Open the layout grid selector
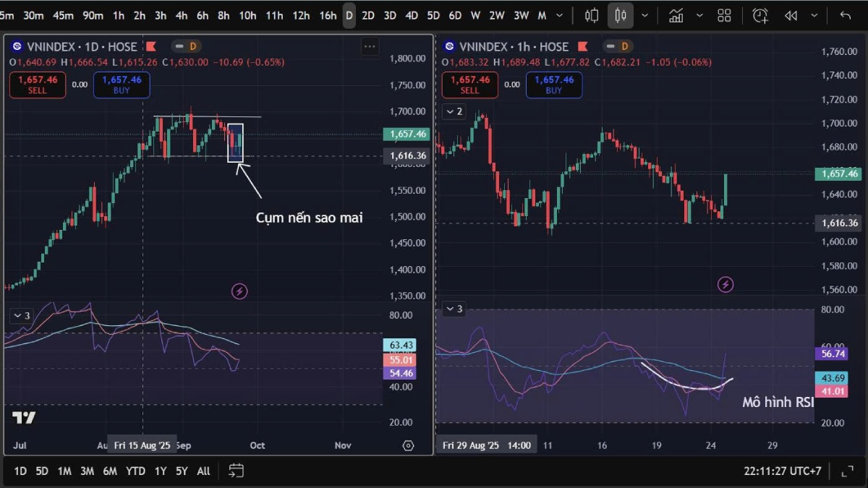The width and height of the screenshot is (868, 488). (x=724, y=15)
